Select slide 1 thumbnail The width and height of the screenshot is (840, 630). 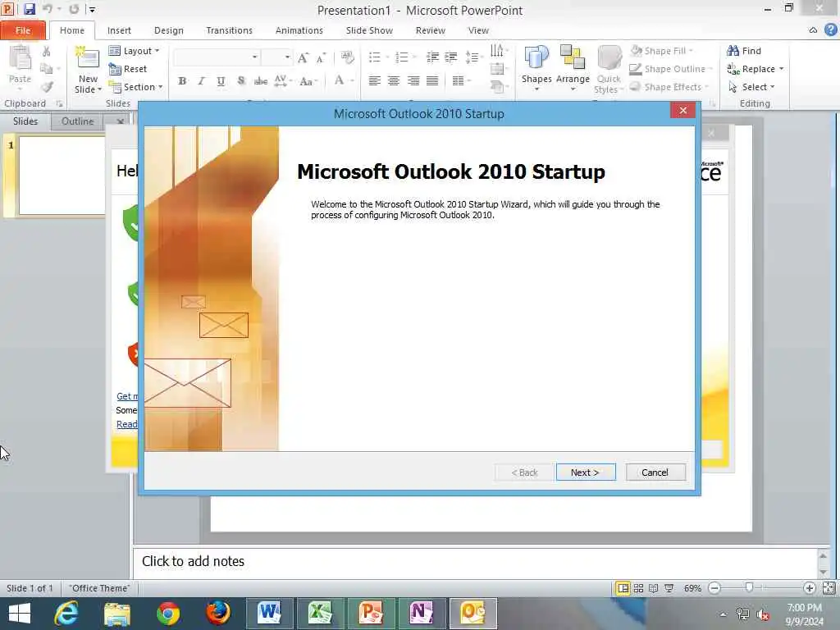point(62,176)
